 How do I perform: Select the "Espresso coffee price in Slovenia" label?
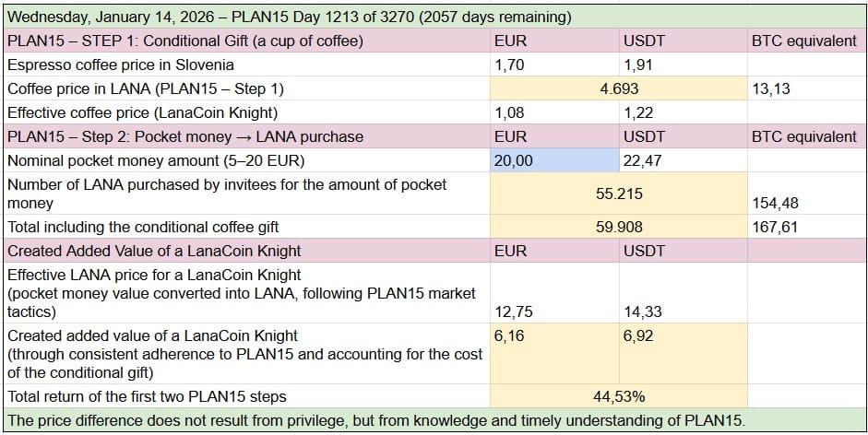click(x=120, y=65)
